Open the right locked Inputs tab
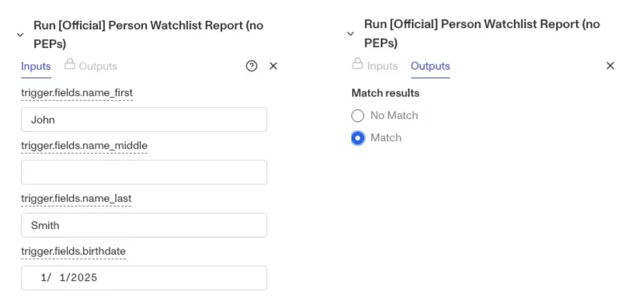The image size is (644, 304). tap(382, 66)
